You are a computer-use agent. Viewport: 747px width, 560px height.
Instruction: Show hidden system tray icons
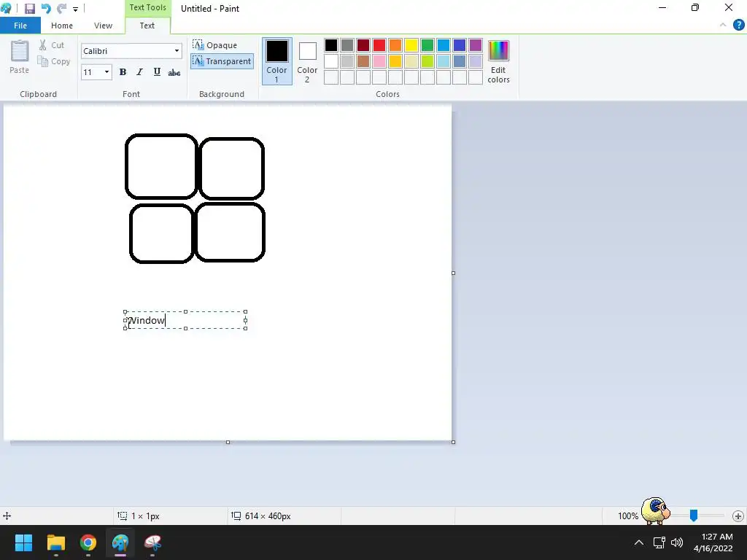pyautogui.click(x=639, y=542)
